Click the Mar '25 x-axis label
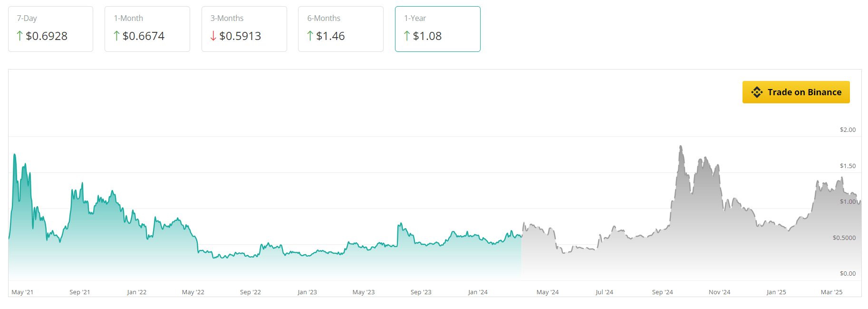Image resolution: width=868 pixels, height=309 pixels. coord(831,292)
